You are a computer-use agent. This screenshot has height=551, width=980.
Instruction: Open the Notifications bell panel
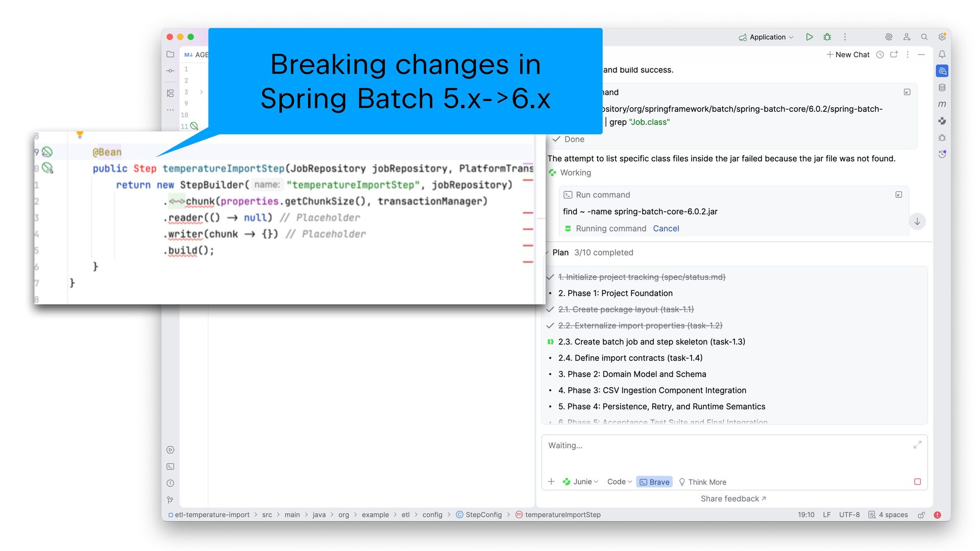(942, 54)
